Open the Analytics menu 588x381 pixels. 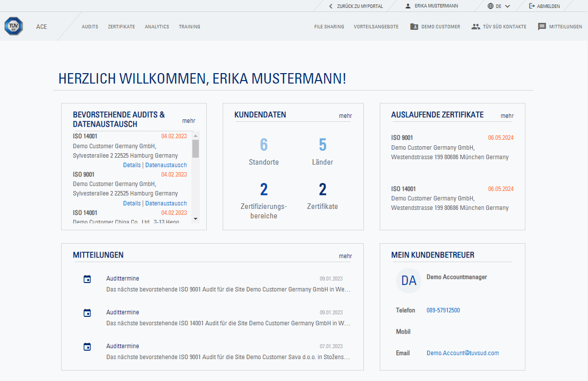[157, 27]
